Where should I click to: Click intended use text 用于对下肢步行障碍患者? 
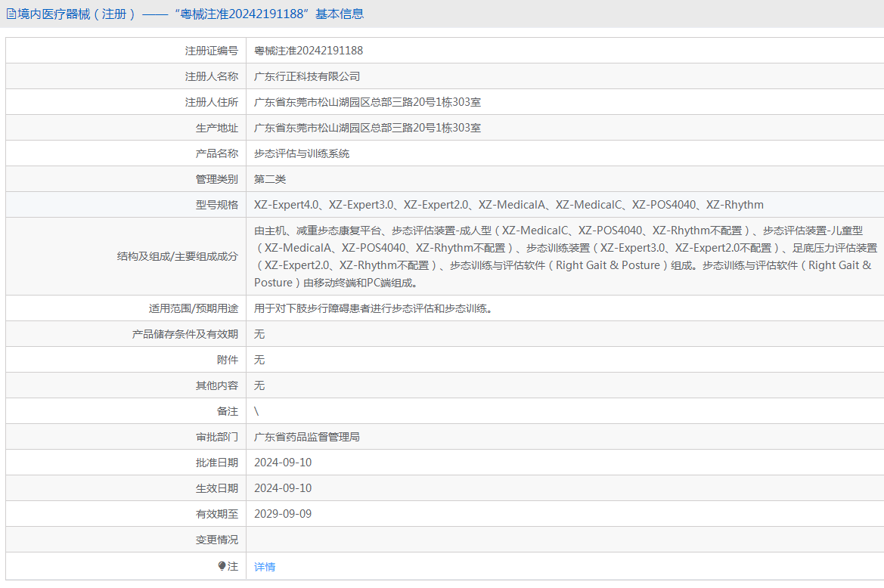point(375,308)
